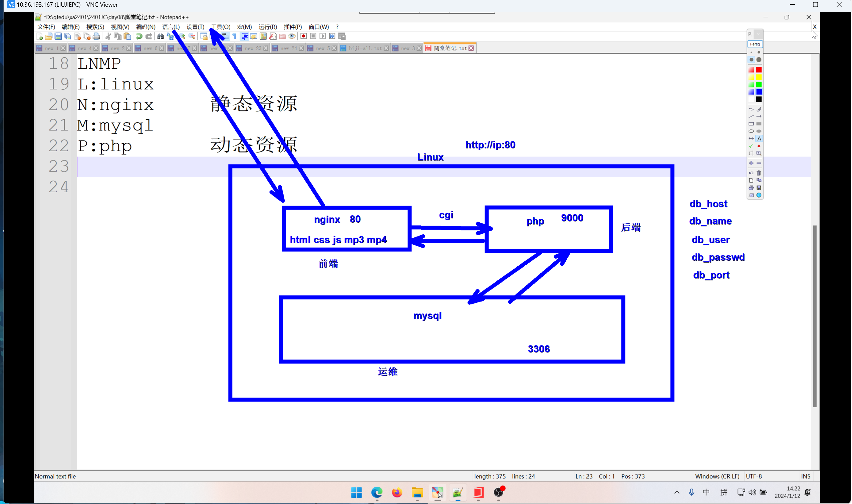The image size is (852, 504).
Task: Click the New file toolbar icon
Action: coord(39,36)
